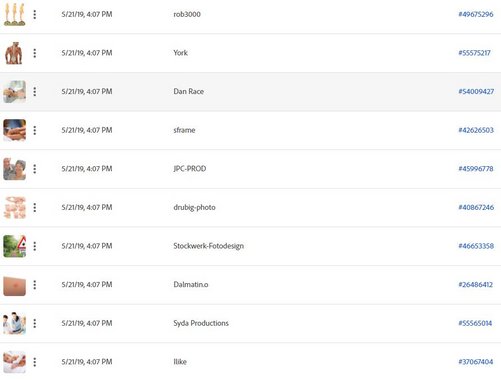Screen dimensions: 501x380
Task: Open the three-dot menu for Dalmatin.o row
Action: point(35,285)
